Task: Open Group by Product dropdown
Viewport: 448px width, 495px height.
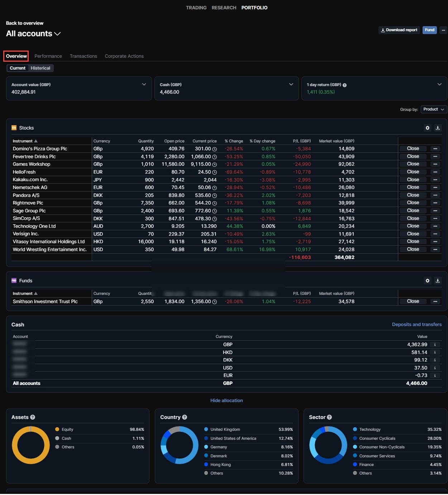Action: pyautogui.click(x=433, y=109)
